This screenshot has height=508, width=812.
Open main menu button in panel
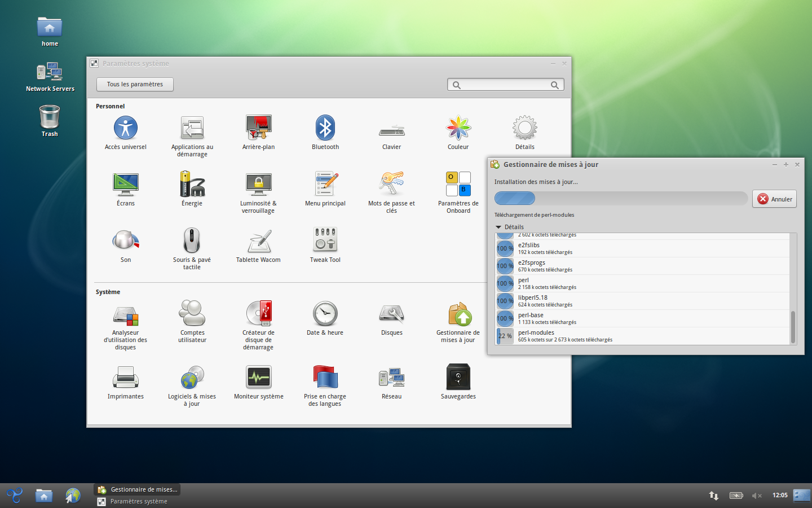point(15,496)
